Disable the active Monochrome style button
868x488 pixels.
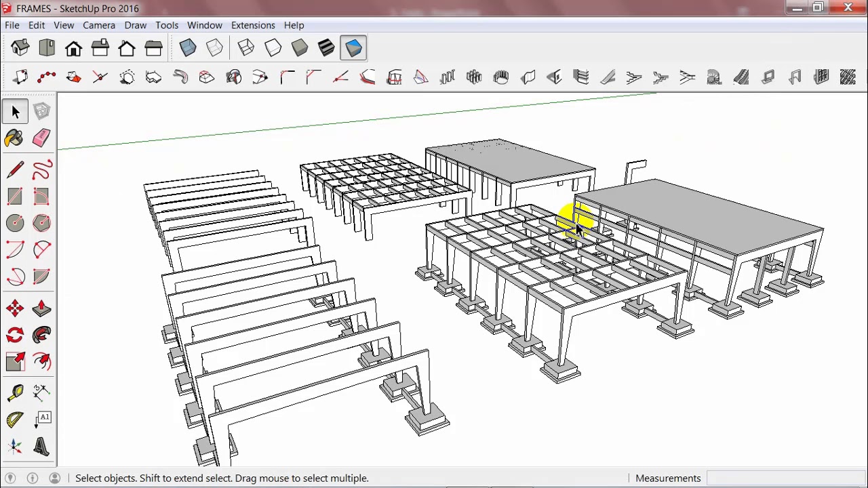353,48
